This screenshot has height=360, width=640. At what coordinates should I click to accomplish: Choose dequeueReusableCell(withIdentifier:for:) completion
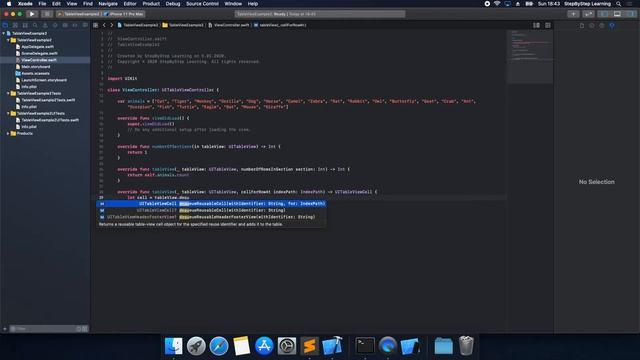(211, 204)
